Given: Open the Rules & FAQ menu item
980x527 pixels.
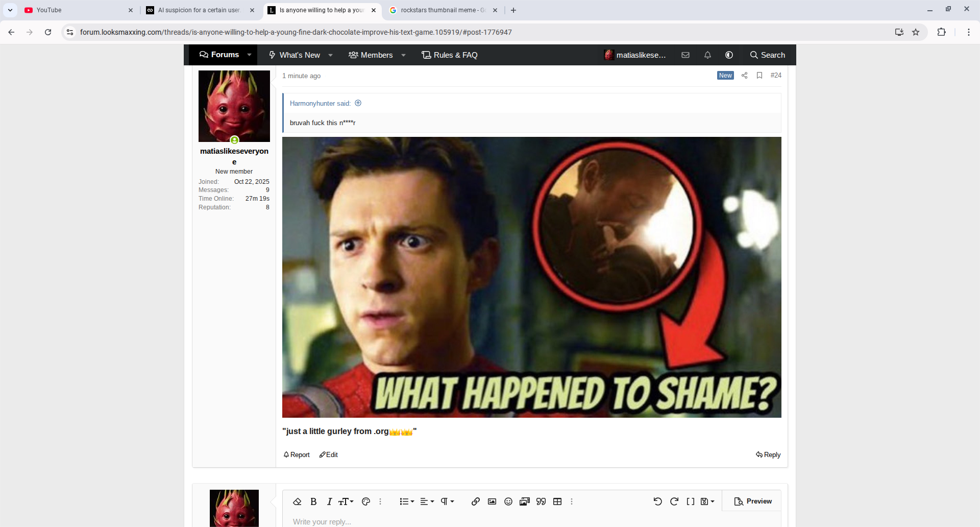Looking at the screenshot, I should [x=450, y=55].
